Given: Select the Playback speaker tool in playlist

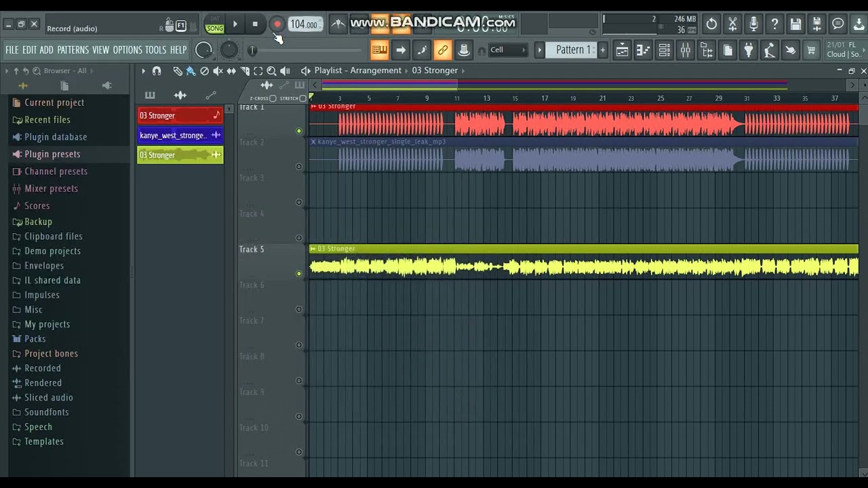Looking at the screenshot, I should pyautogui.click(x=285, y=70).
